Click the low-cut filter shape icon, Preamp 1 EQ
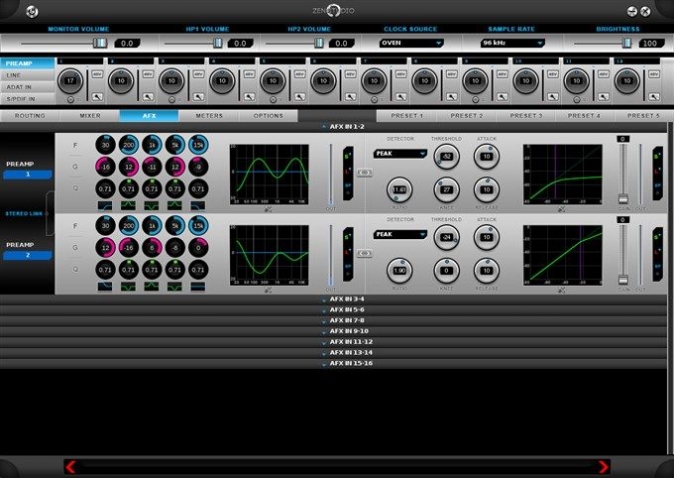674x478 pixels. (x=105, y=205)
